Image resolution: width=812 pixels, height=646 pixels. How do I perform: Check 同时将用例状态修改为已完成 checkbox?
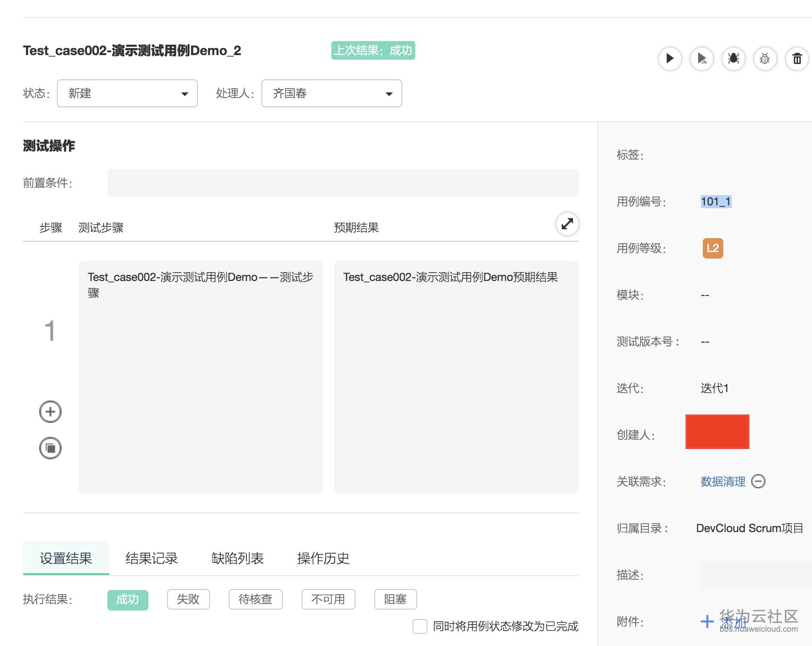420,626
